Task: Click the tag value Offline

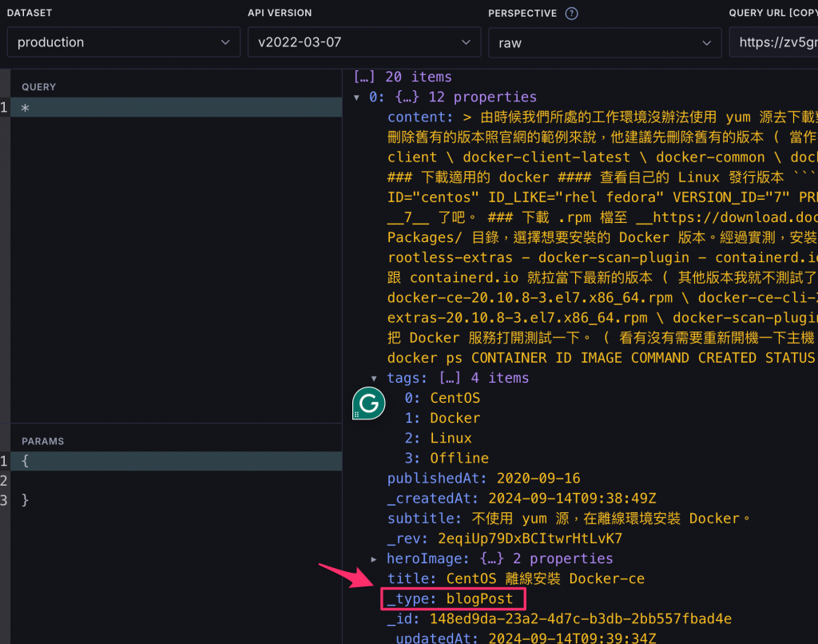Action: pos(459,458)
